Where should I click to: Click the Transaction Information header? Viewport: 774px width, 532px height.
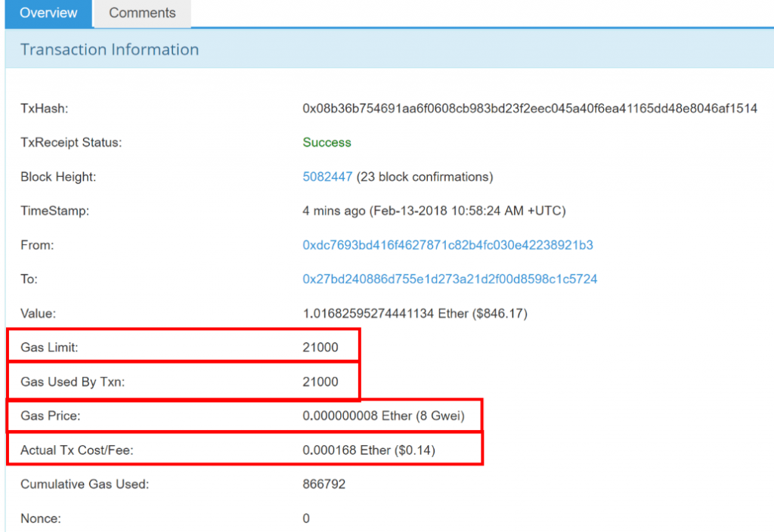tap(110, 50)
